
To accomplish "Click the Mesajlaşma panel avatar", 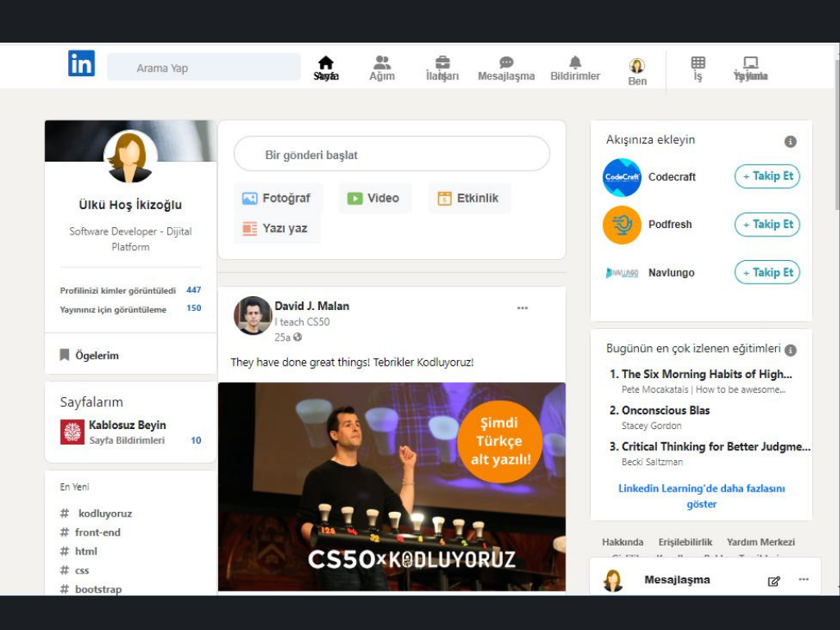I will [x=613, y=581].
